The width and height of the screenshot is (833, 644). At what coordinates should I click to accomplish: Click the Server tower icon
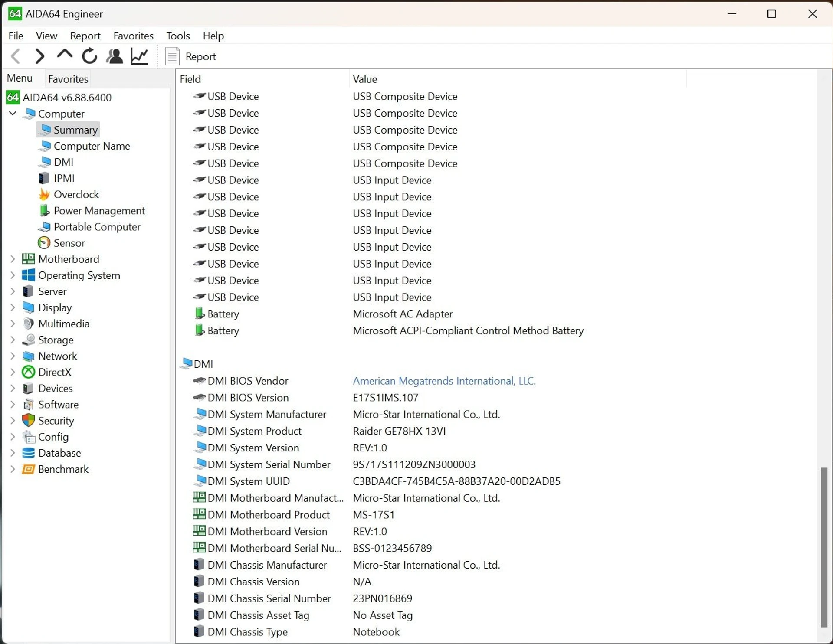click(x=28, y=291)
